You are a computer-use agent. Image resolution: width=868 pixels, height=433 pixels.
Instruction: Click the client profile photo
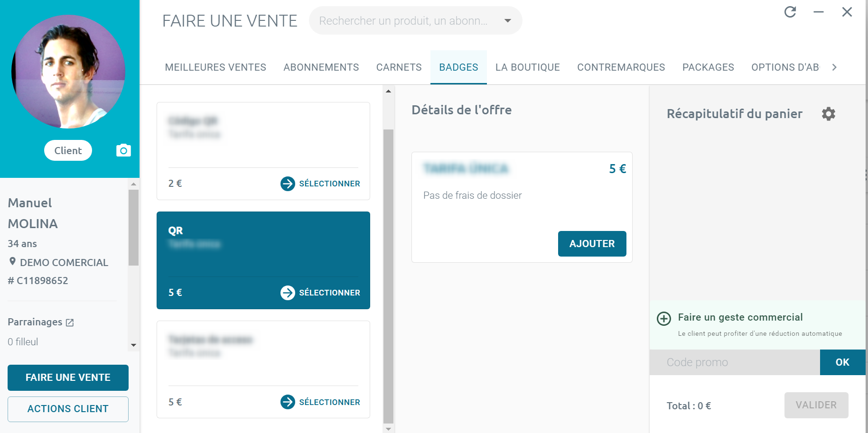click(x=68, y=72)
